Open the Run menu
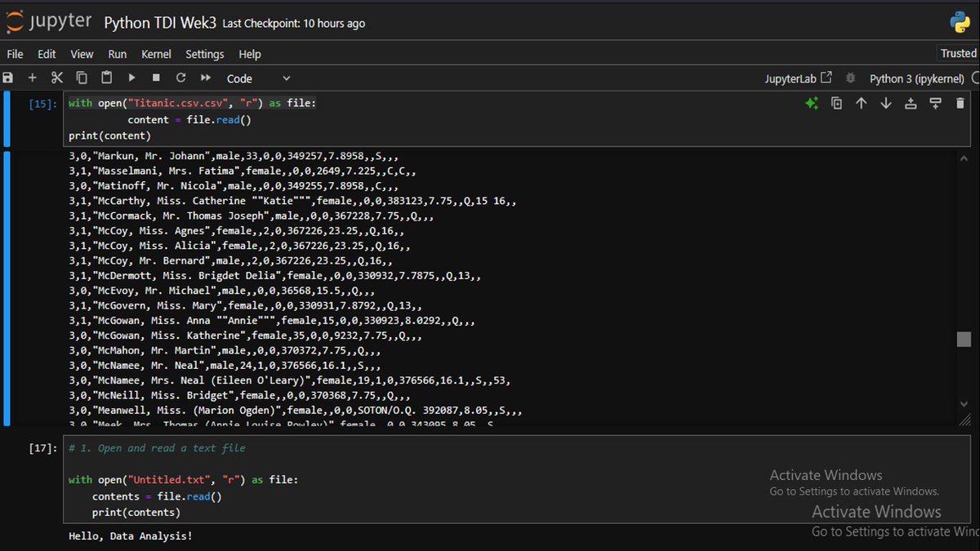This screenshot has height=551, width=980. [118, 54]
